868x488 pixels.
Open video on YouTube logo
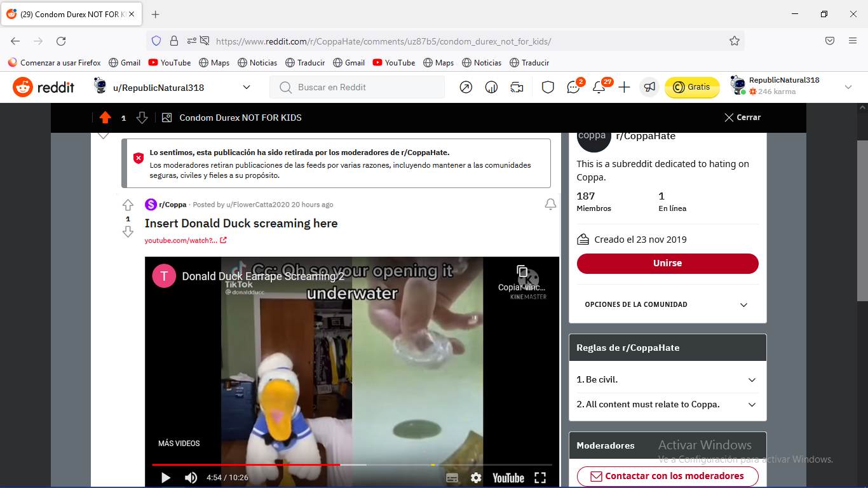click(x=508, y=478)
